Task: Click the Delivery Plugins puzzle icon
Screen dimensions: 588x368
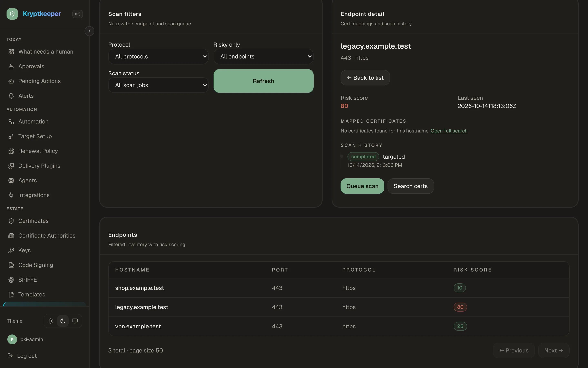Action: (11, 166)
